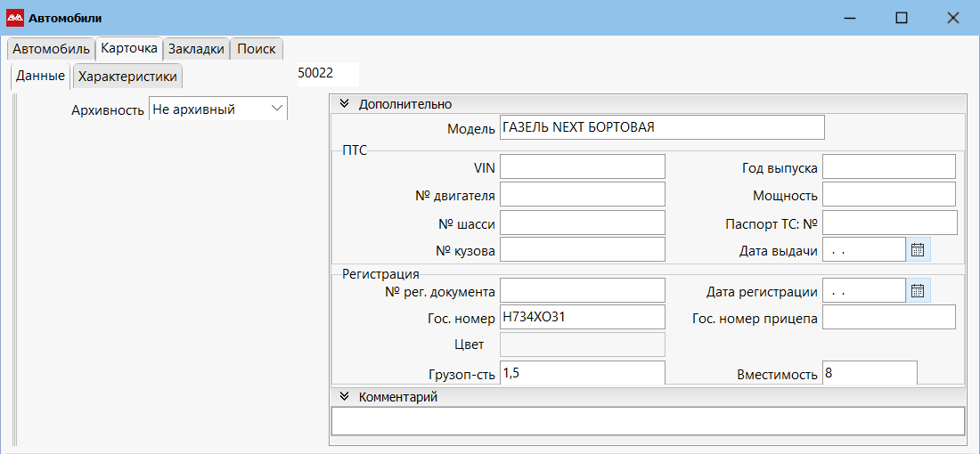Viewport: 980px width, 454px height.
Task: Switch to the Автомобиль tab
Action: click(x=52, y=49)
